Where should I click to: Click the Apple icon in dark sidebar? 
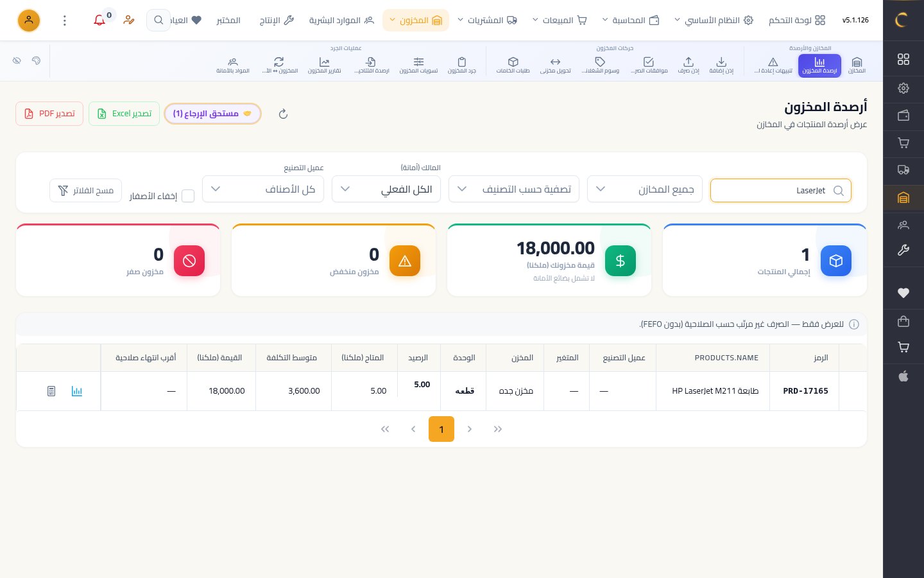(x=903, y=376)
